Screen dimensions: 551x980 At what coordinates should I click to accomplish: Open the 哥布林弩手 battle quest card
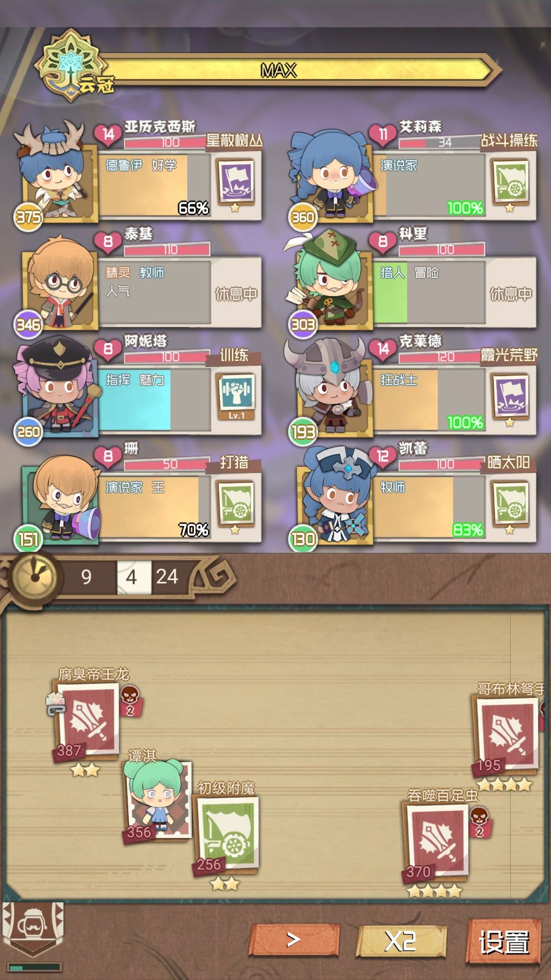[507, 736]
